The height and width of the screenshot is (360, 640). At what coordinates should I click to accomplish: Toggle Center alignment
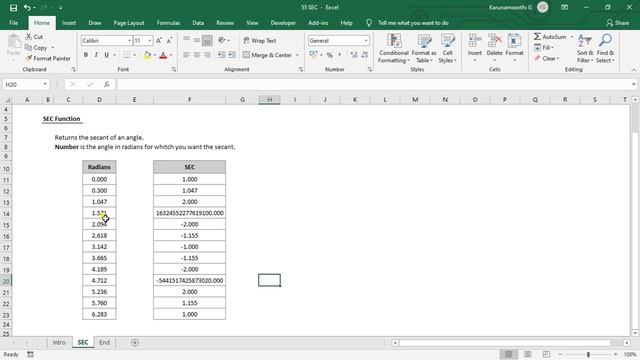(197, 55)
